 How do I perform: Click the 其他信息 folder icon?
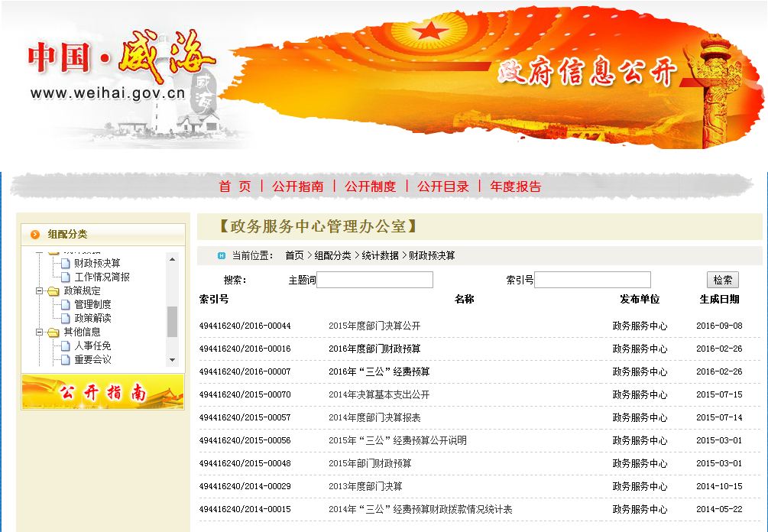[x=53, y=332]
